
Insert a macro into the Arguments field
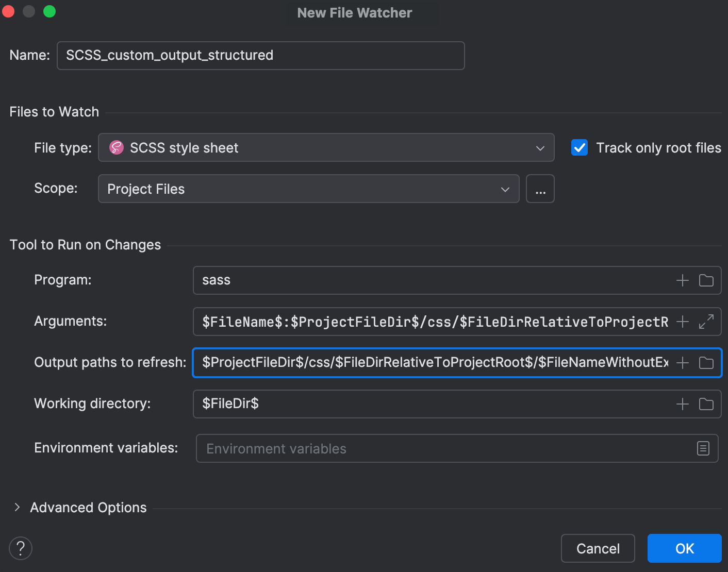[x=682, y=321]
